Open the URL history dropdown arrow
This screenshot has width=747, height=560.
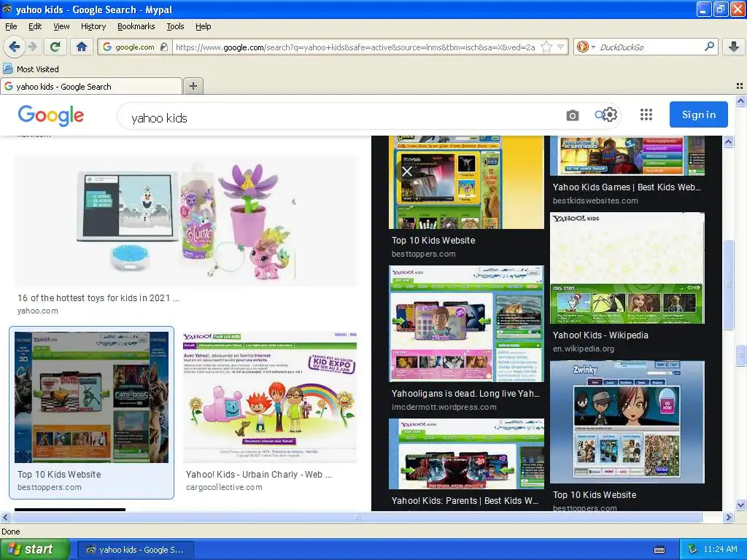pyautogui.click(x=561, y=47)
